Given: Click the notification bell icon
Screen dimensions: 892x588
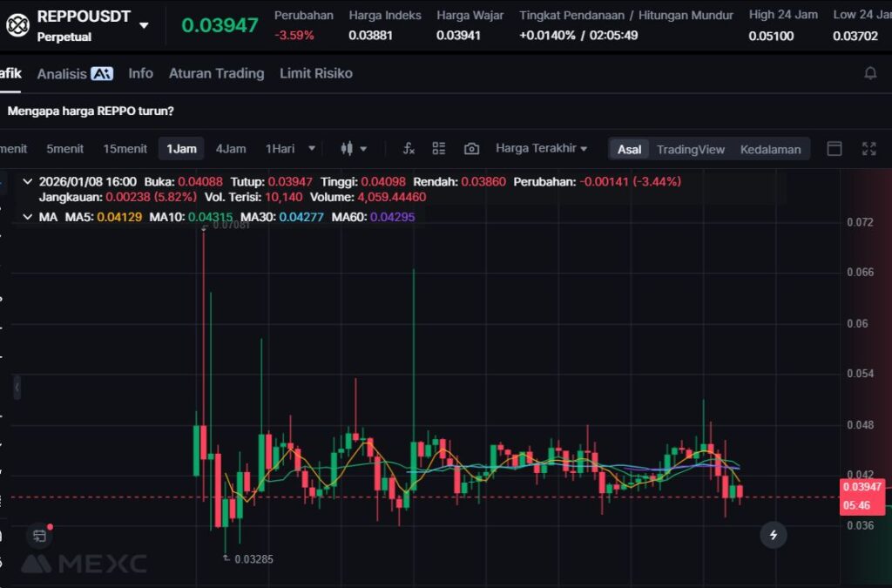Looking at the screenshot, I should [869, 74].
